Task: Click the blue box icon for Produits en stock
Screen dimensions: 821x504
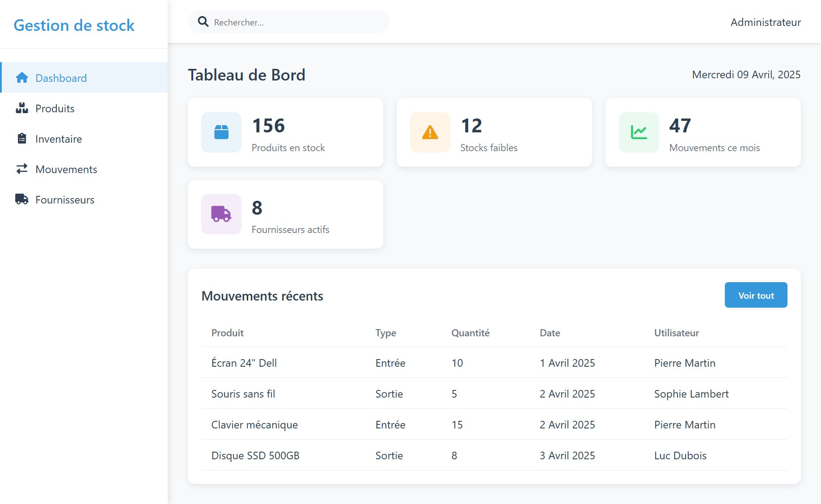Action: pos(221,132)
